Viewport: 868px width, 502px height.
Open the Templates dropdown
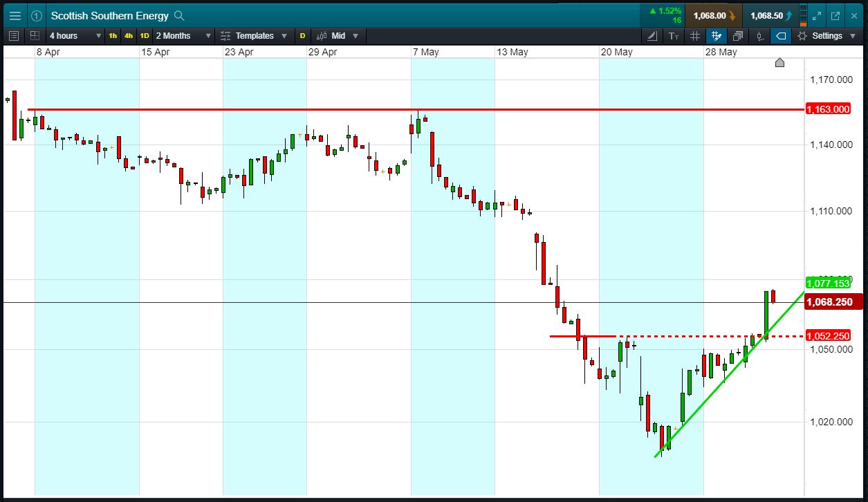(x=255, y=36)
